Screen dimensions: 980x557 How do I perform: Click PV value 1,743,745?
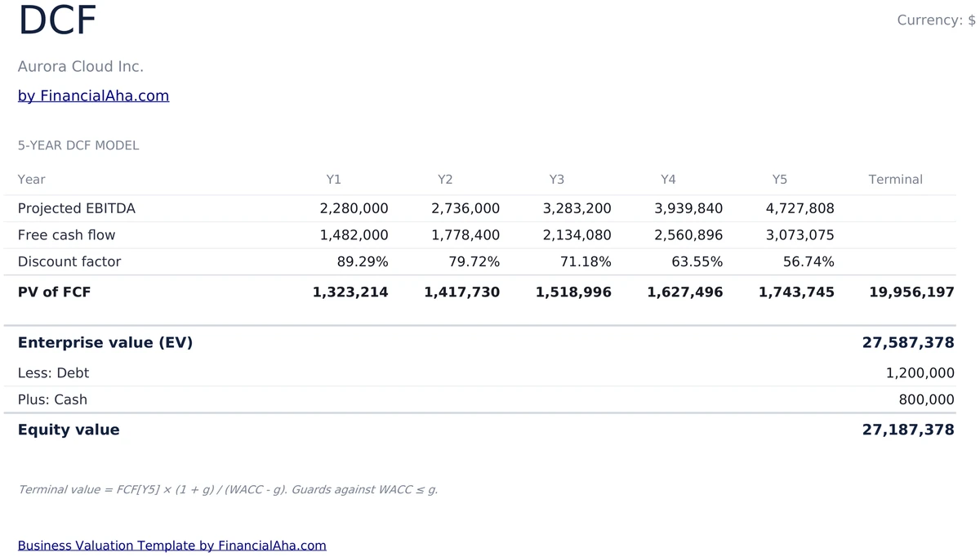pyautogui.click(x=796, y=292)
